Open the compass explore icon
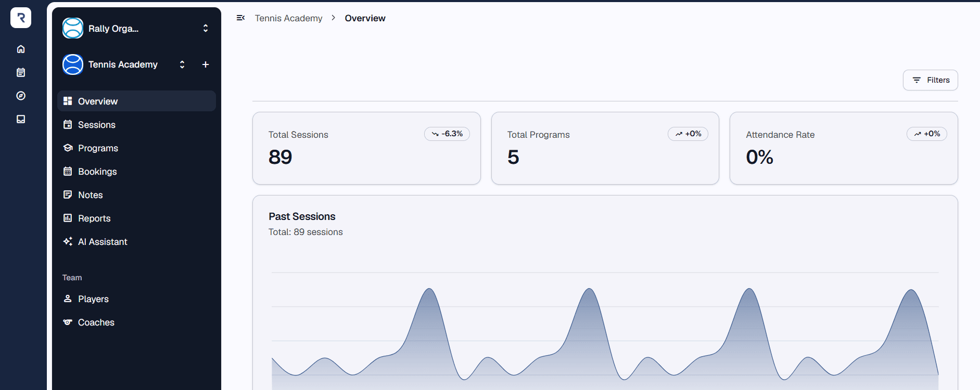This screenshot has width=980, height=390. pos(21,96)
